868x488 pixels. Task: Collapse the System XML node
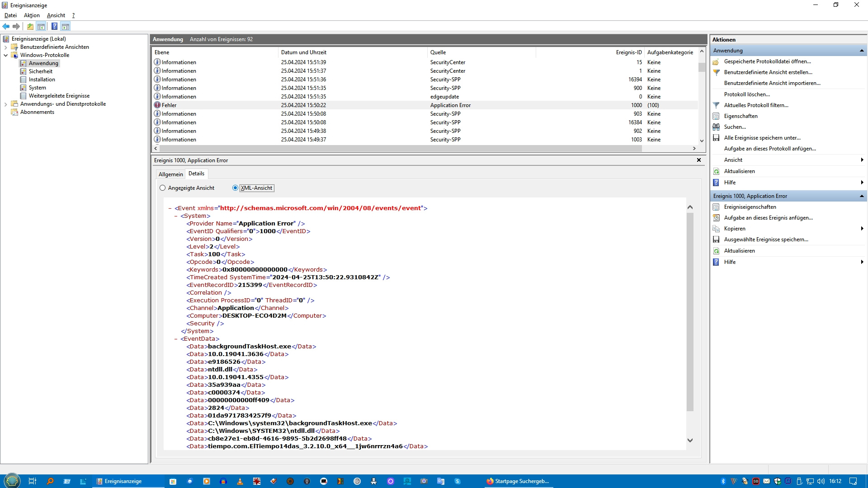pos(176,216)
